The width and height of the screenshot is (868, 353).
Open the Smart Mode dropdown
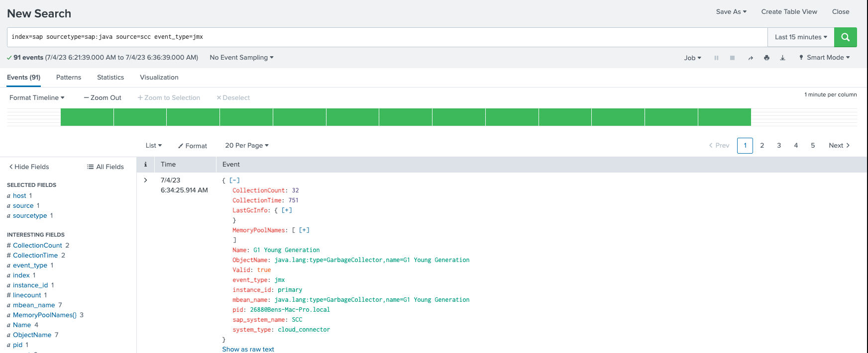tap(824, 58)
